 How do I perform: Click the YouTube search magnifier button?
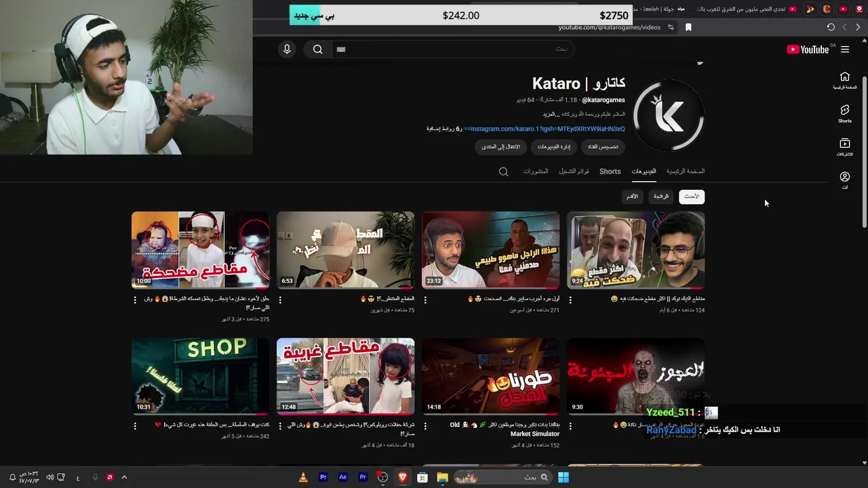[317, 49]
